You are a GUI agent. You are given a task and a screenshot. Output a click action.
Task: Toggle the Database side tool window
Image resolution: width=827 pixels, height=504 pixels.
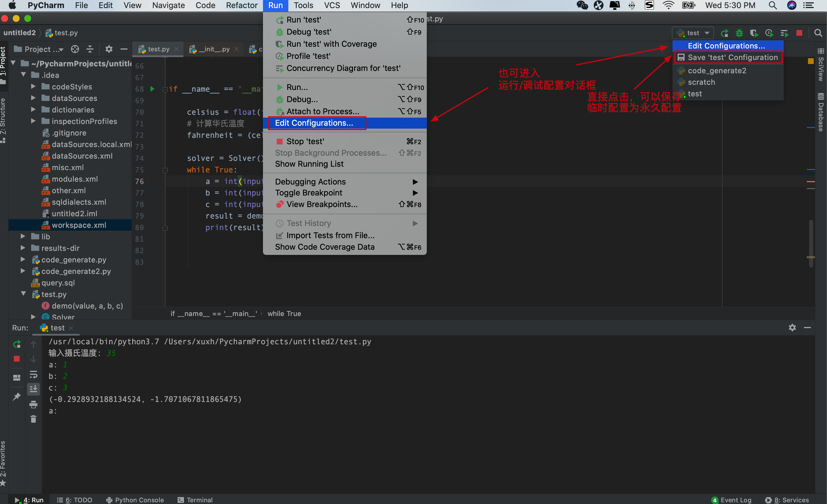(x=821, y=112)
